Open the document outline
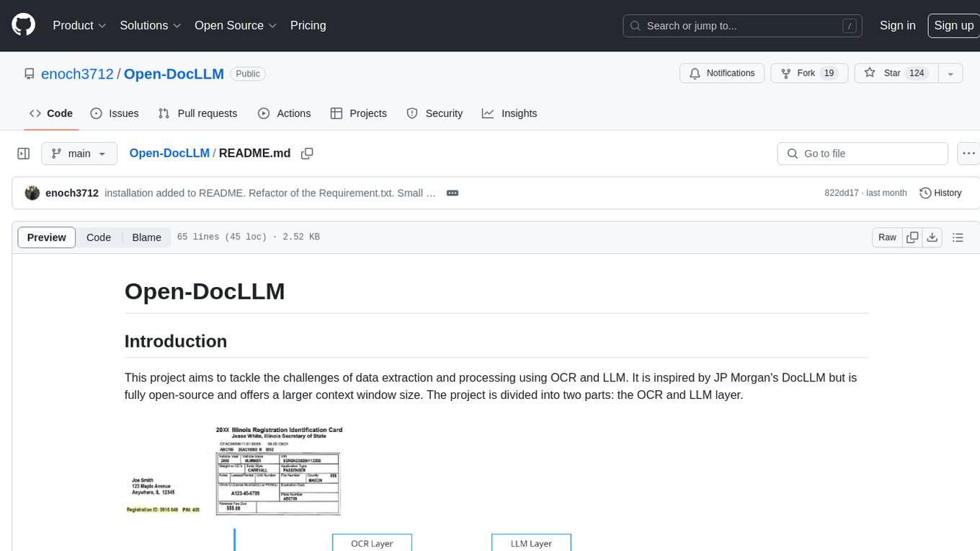 coord(958,237)
